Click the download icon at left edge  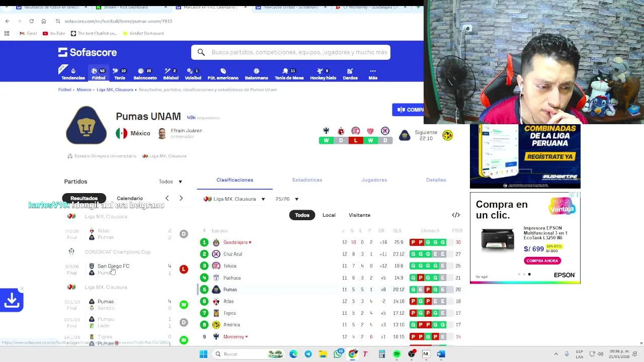tap(12, 300)
